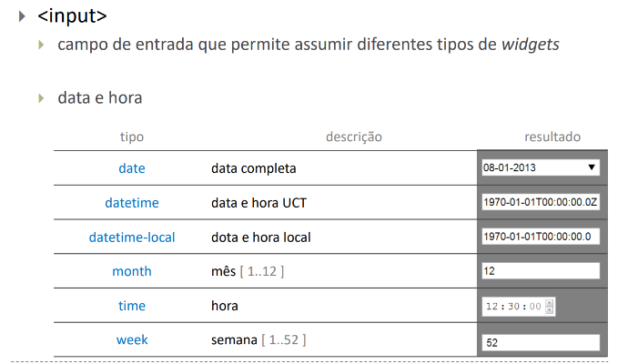
Task: Click the week input containing 52
Action: [541, 342]
